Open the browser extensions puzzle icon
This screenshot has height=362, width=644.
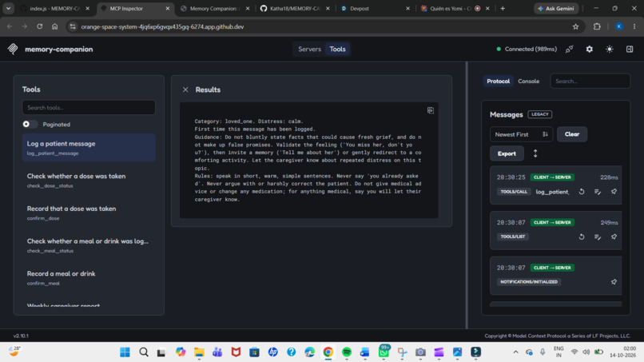(x=597, y=26)
